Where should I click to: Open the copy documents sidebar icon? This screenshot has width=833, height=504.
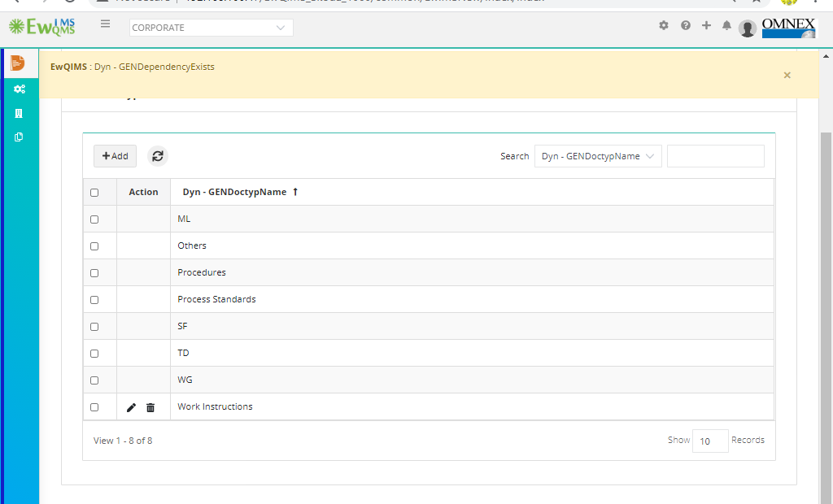pyautogui.click(x=19, y=137)
